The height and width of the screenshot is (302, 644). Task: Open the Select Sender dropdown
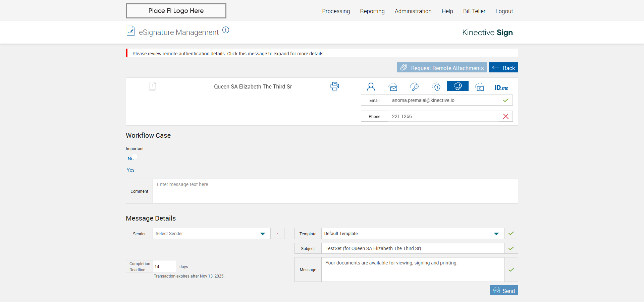coord(211,234)
